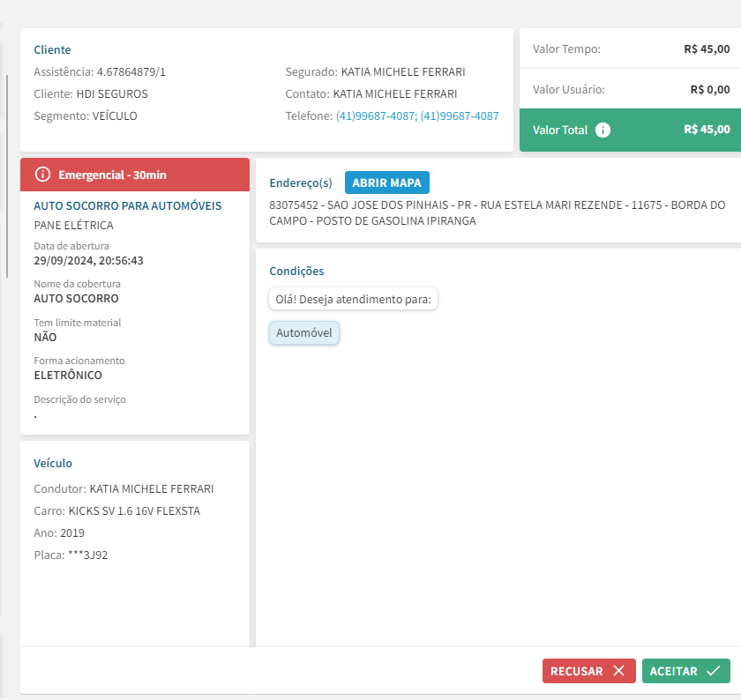Open the map with ABRIR MAPA
Viewport: 741px width, 700px height.
click(x=386, y=182)
